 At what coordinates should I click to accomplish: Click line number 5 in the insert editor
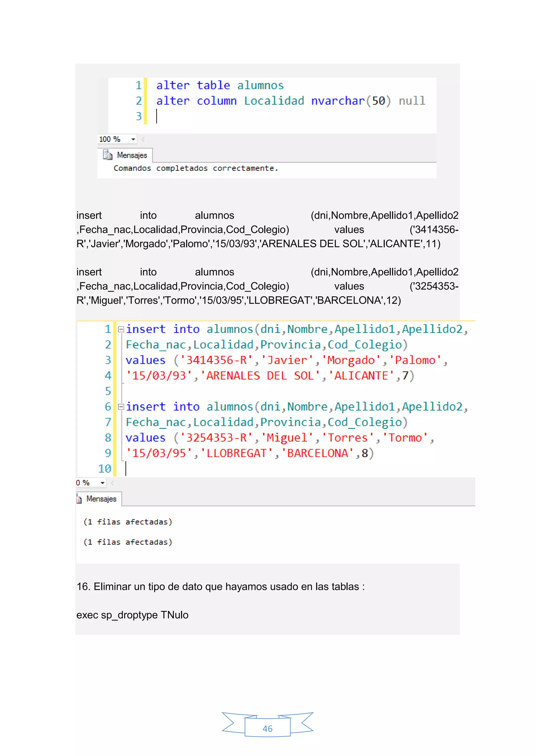(x=108, y=391)
